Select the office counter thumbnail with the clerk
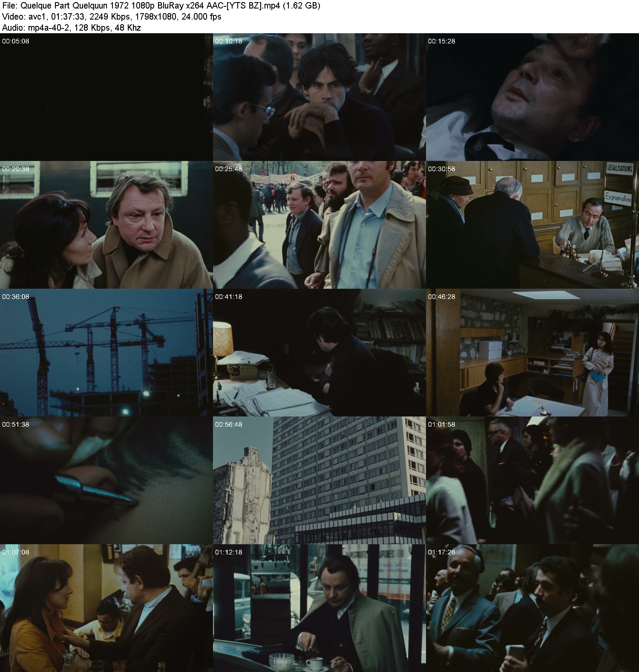 pyautogui.click(x=532, y=225)
